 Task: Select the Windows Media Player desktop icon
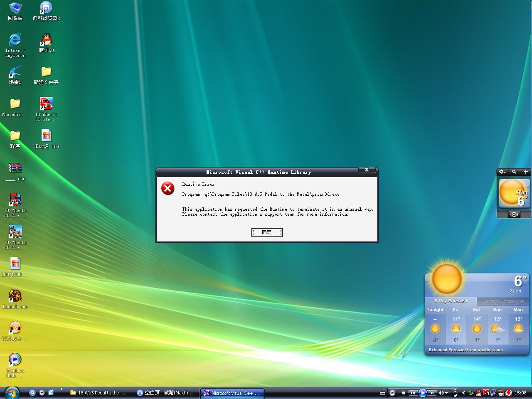tap(15, 360)
